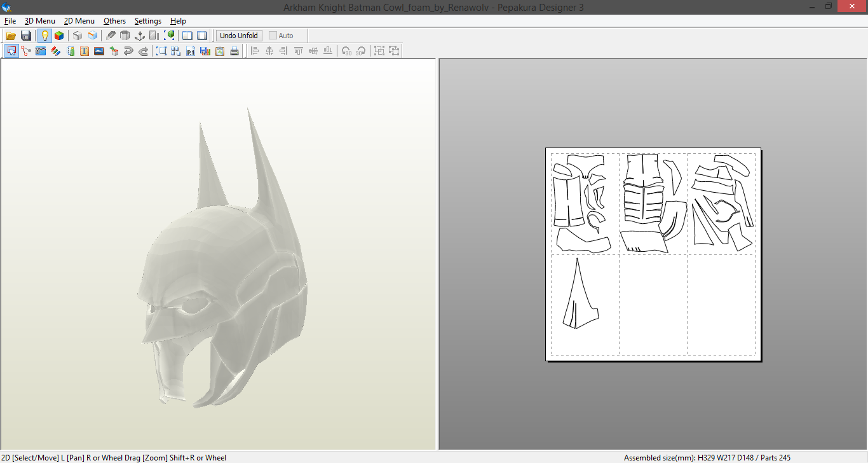Open the Others menu
Viewport: 868px width, 463px height.
[115, 21]
